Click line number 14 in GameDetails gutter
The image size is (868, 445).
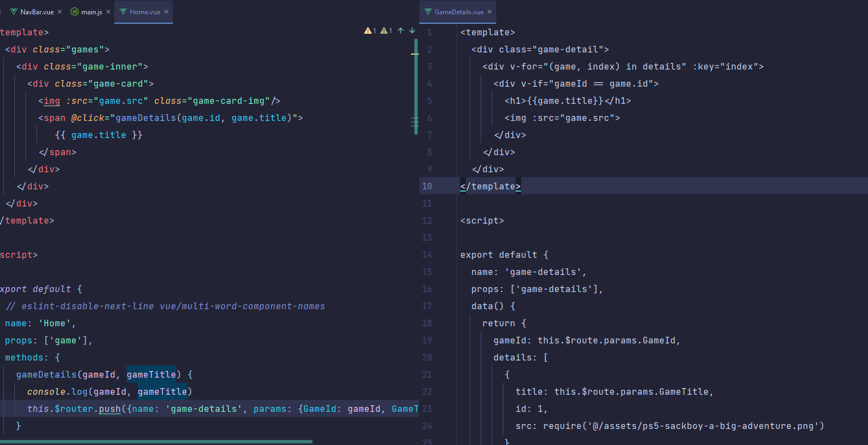pyautogui.click(x=427, y=255)
